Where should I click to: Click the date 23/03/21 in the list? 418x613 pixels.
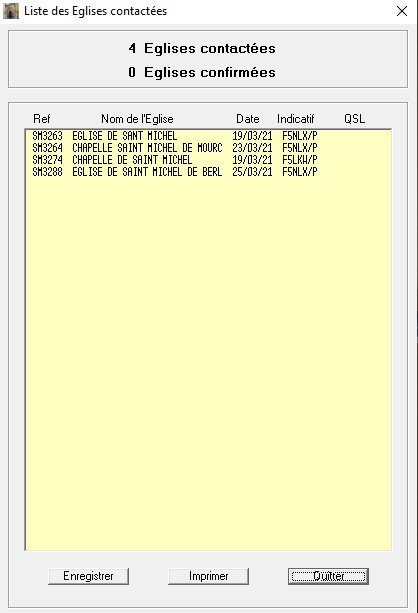pos(252,148)
